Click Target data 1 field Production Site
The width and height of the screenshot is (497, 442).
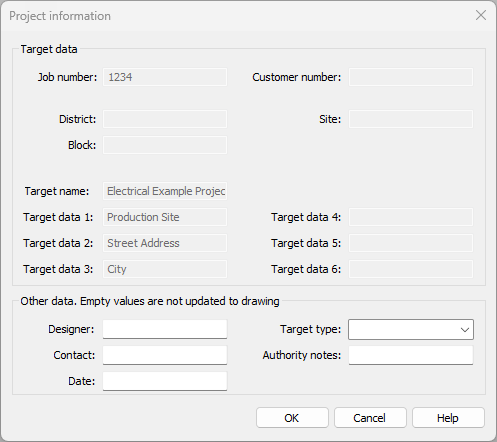click(165, 217)
